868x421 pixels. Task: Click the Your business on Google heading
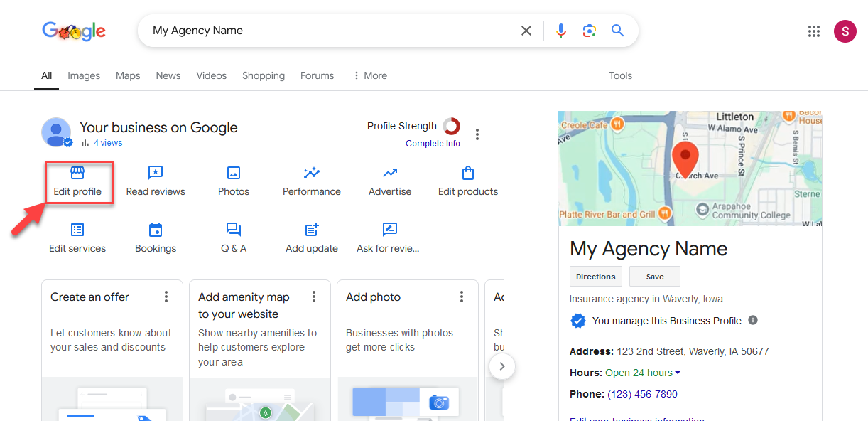pos(158,127)
